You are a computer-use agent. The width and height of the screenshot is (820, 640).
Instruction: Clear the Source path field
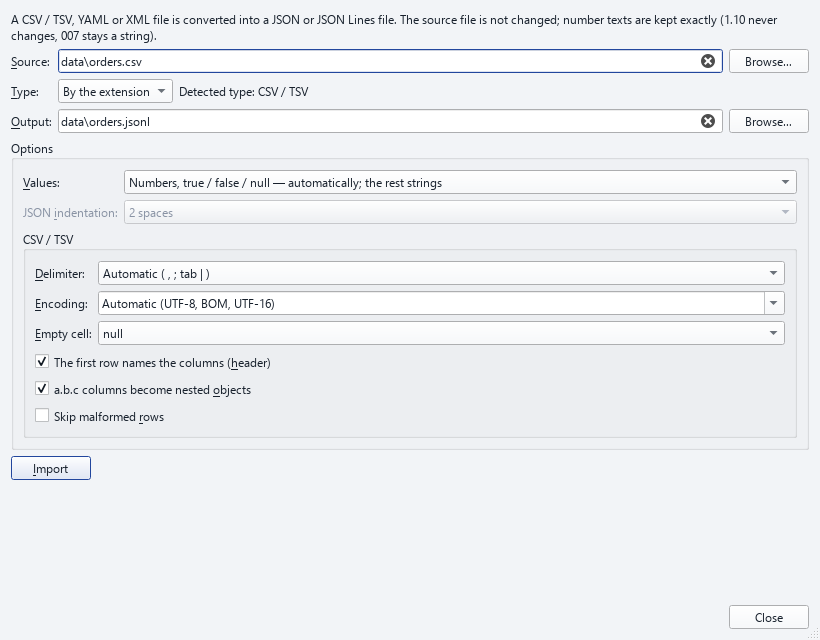pyautogui.click(x=708, y=61)
